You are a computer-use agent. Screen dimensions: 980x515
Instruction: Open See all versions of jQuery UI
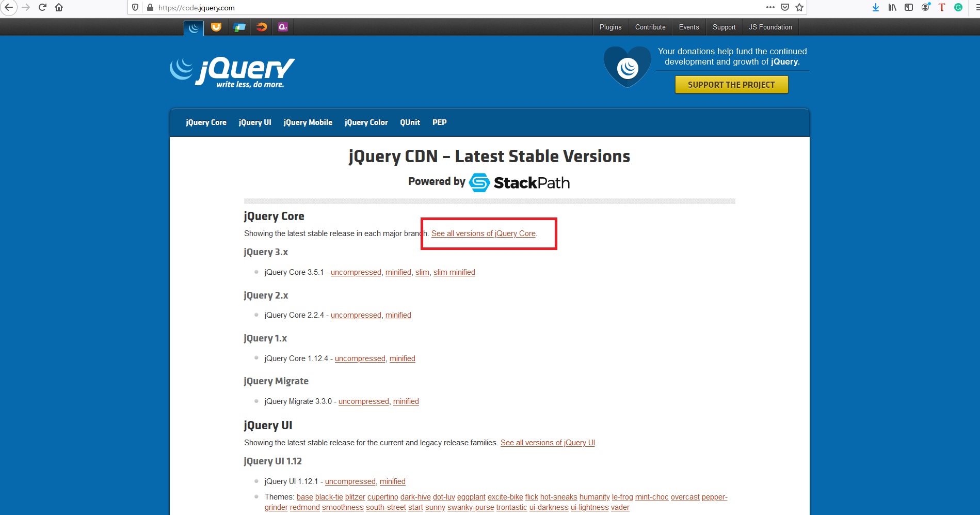click(x=548, y=443)
